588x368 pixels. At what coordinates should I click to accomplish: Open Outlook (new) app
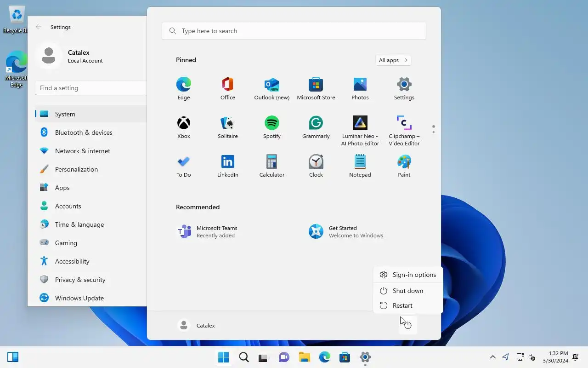[x=271, y=88]
